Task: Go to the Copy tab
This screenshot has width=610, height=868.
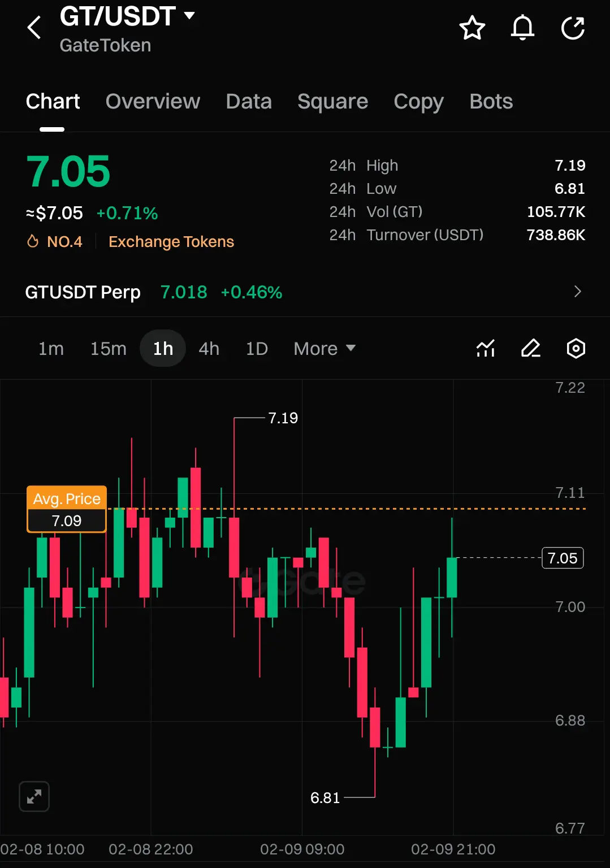Action: (418, 102)
